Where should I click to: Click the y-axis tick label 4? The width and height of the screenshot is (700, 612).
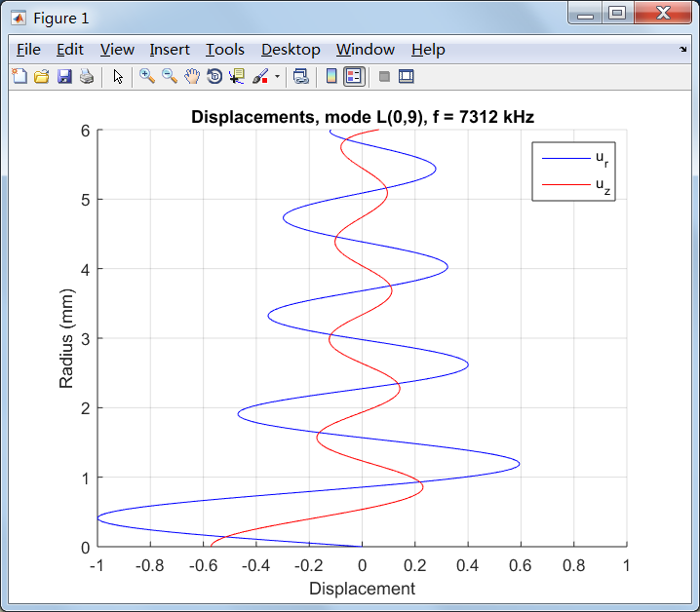coord(85,269)
